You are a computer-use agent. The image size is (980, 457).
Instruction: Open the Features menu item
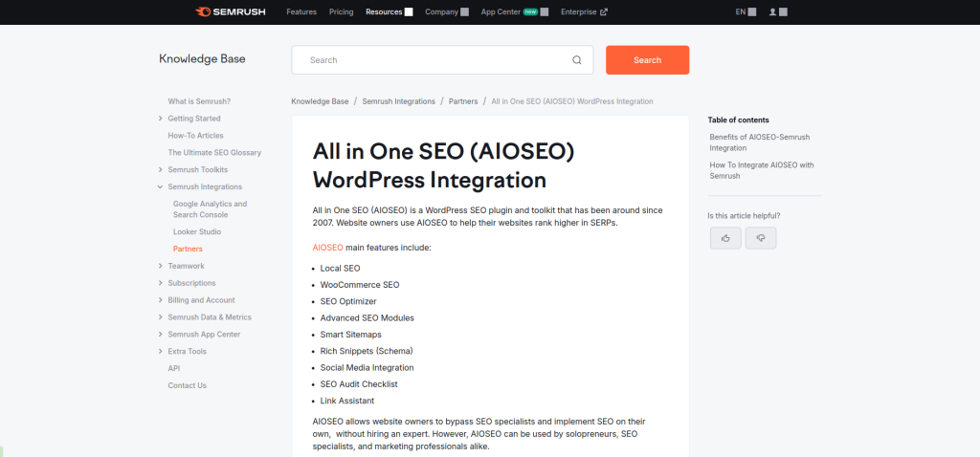tap(301, 11)
